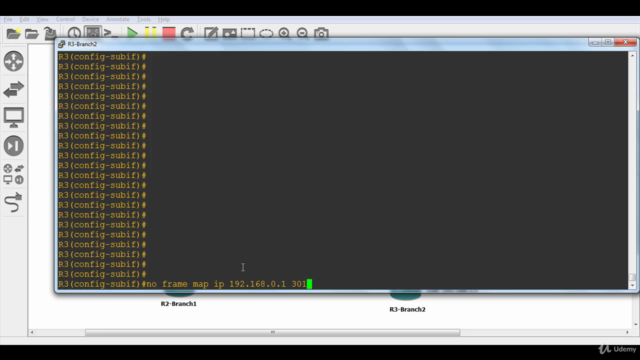Viewport: 640px width, 360px height.
Task: Open console to all devices icon
Action: pos(111,33)
